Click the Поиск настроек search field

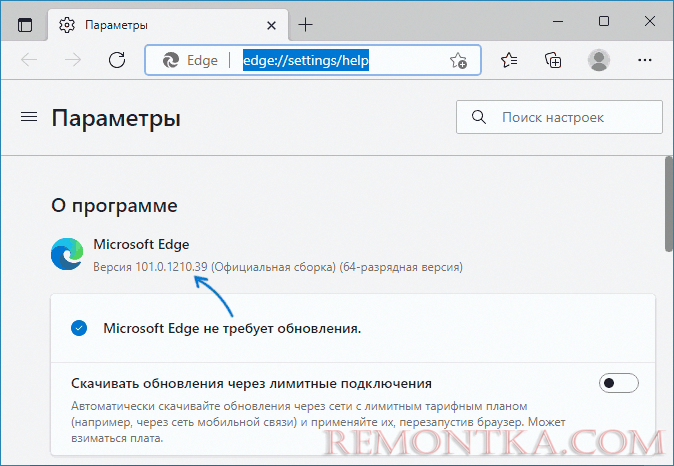[x=559, y=117]
